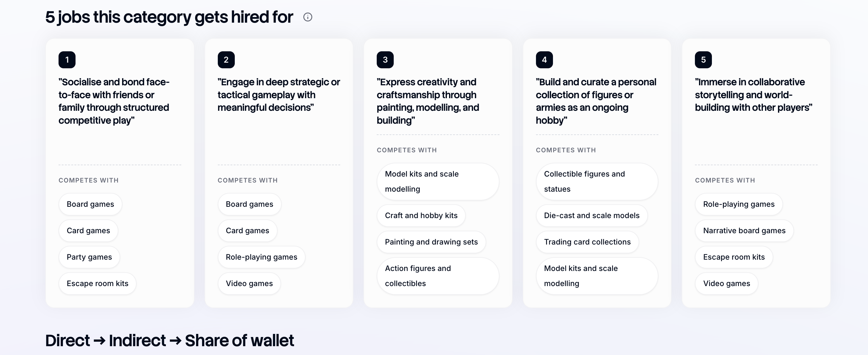Choose Painting and drawing sets chip
The image size is (868, 355).
(x=431, y=242)
